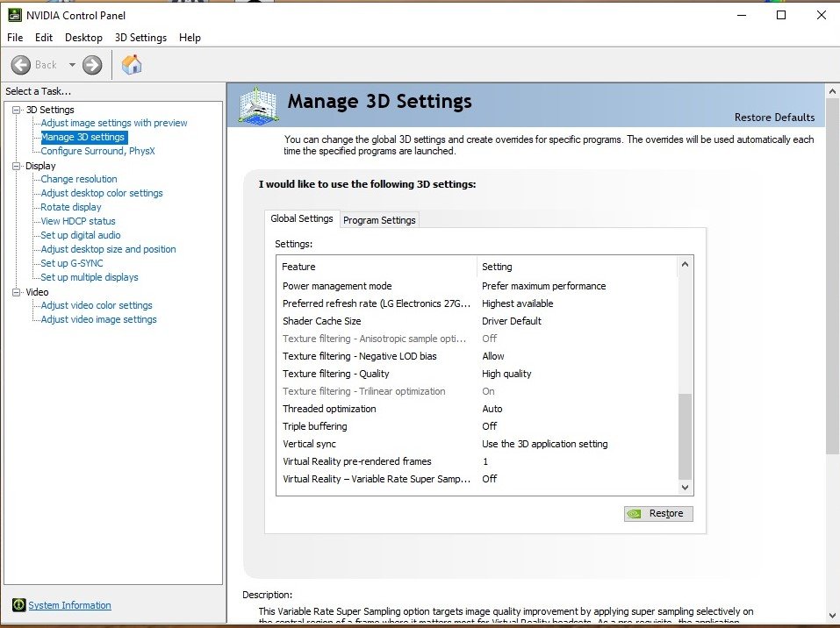The width and height of the screenshot is (840, 628).
Task: Click Restore Defaults link
Action: [x=774, y=118]
